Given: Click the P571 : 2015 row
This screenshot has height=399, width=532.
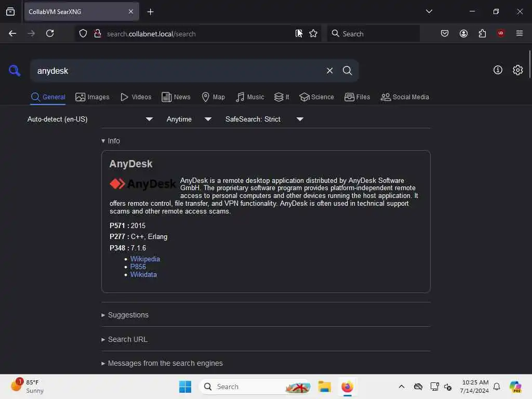Looking at the screenshot, I should tap(128, 225).
